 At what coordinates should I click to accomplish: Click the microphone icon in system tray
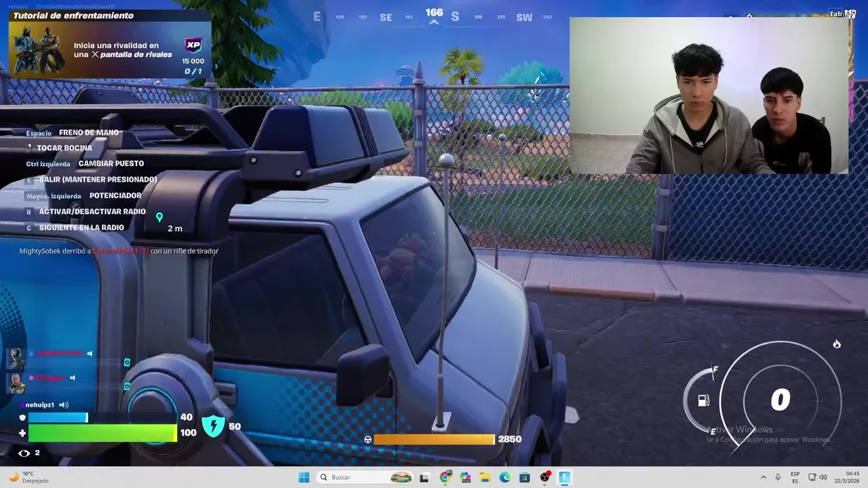click(778, 477)
